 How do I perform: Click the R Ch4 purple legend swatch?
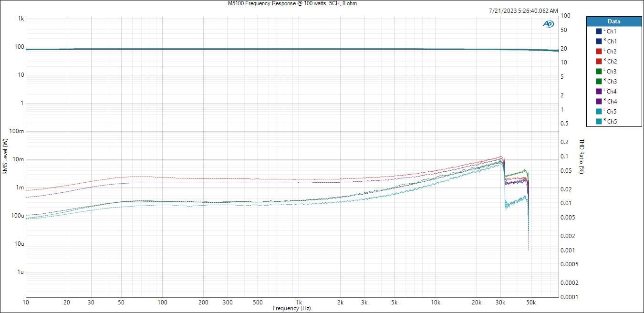tap(599, 102)
